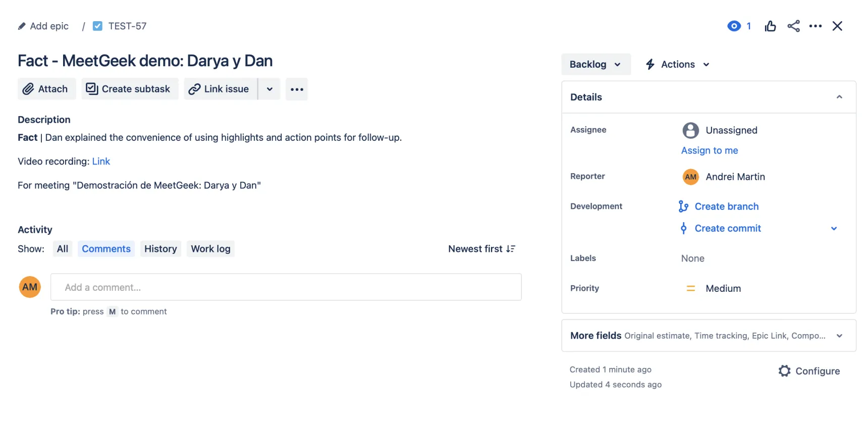Click Assign to me link
This screenshot has width=868, height=425.
(710, 150)
